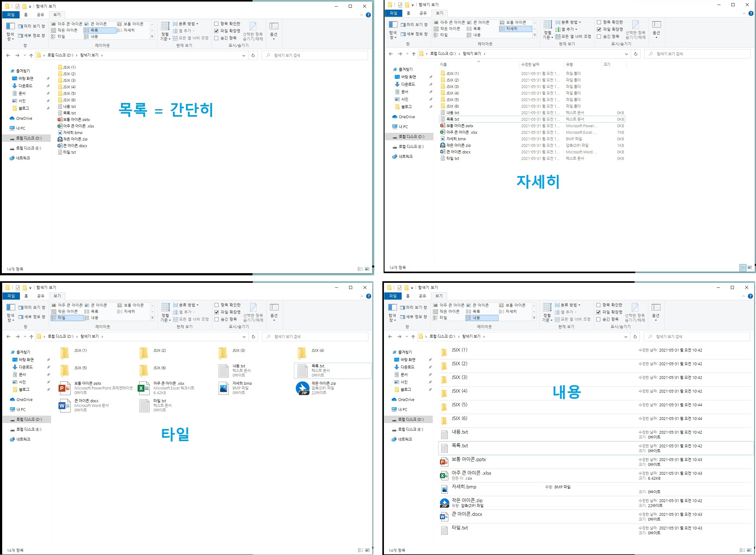Click the highlighted details-view status bar icon in the 자세히 window
The image size is (756, 555).
(x=743, y=268)
